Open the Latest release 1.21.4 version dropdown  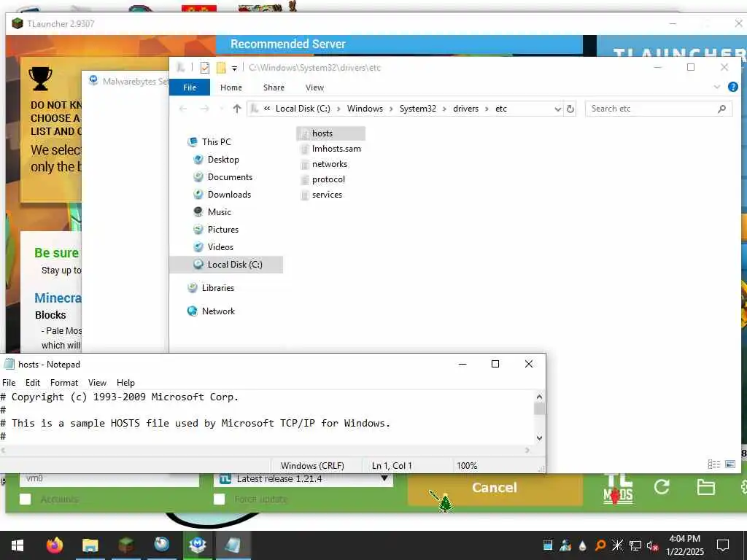pyautogui.click(x=303, y=479)
